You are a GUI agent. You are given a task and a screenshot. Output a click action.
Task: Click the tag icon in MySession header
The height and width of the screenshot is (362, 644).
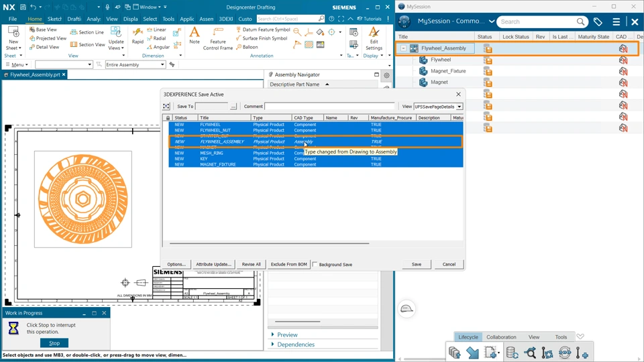coord(598,21)
